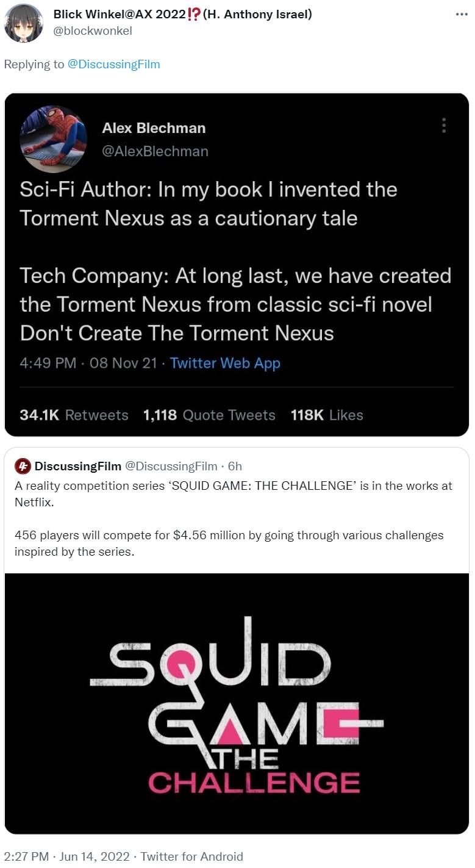The image size is (475, 868).
Task: View the 34.1K Retweets count
Action: (x=74, y=415)
